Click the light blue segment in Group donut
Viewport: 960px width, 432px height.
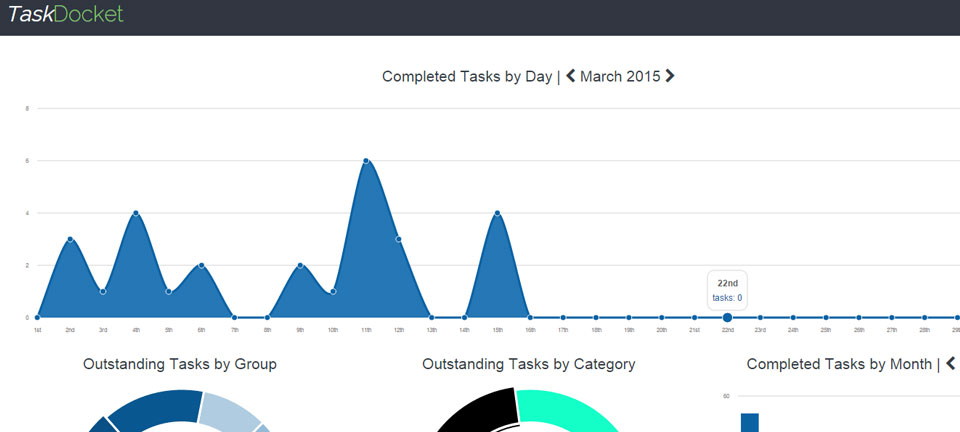point(230,410)
